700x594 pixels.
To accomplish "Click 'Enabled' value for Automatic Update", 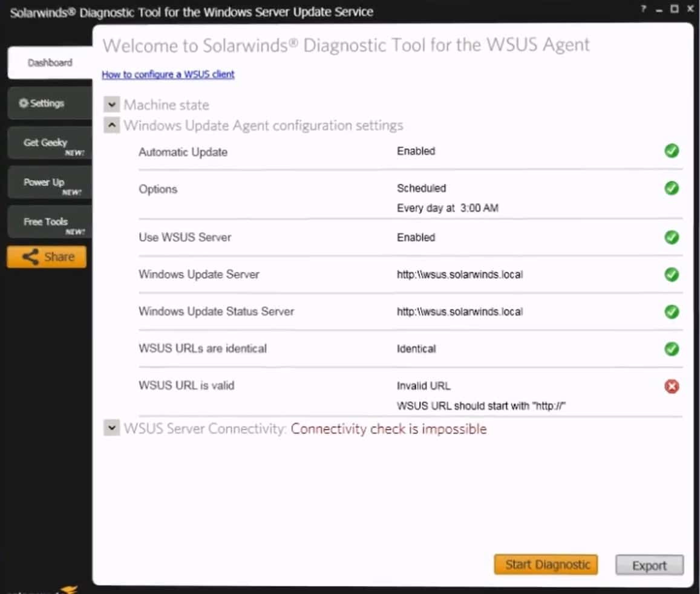I will click(x=416, y=151).
